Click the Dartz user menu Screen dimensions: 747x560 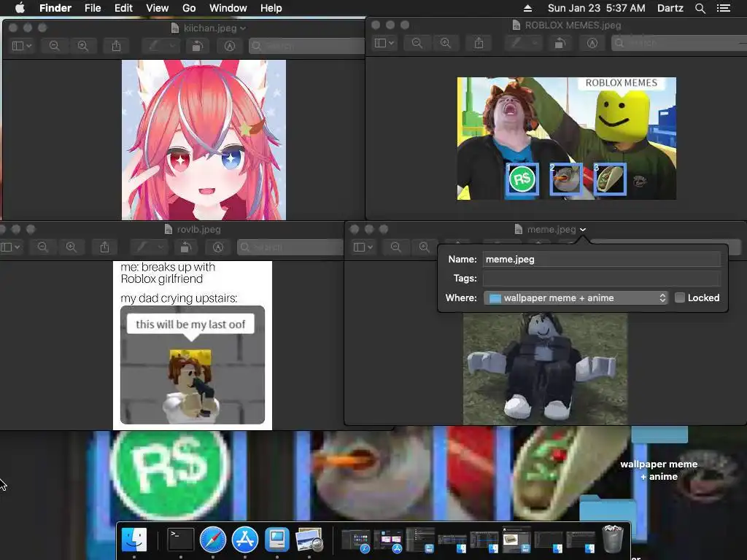tap(670, 8)
